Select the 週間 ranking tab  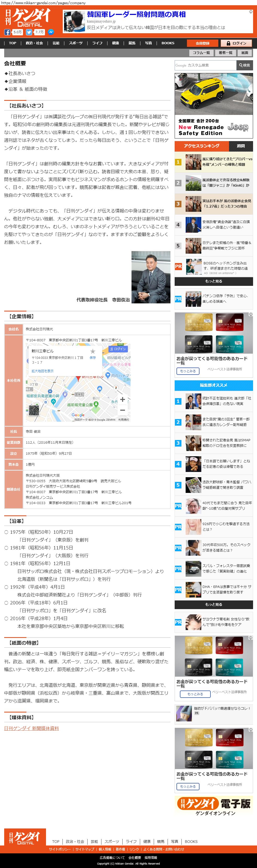[x=241, y=146]
